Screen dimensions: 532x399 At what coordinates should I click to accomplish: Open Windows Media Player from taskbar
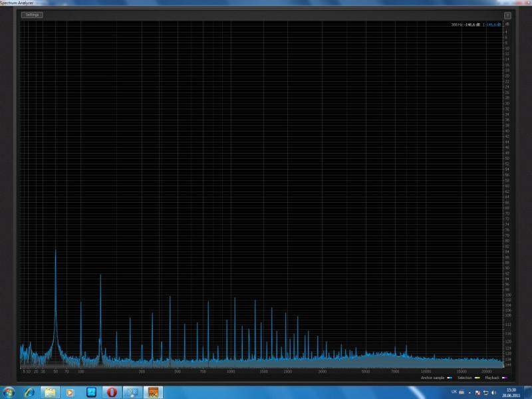(70, 392)
